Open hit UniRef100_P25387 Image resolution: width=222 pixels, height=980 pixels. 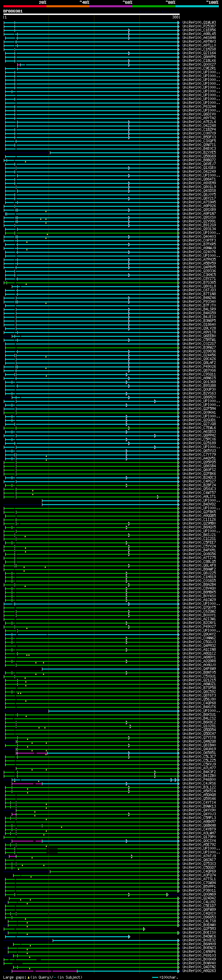click(x=199, y=26)
